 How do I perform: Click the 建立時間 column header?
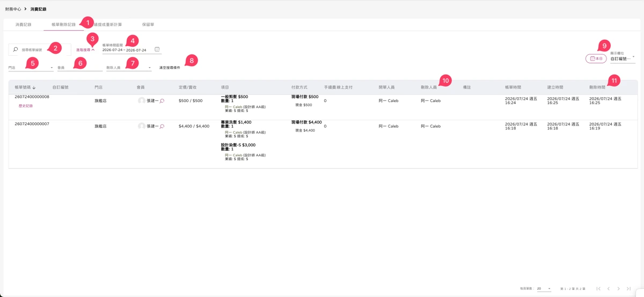[555, 87]
